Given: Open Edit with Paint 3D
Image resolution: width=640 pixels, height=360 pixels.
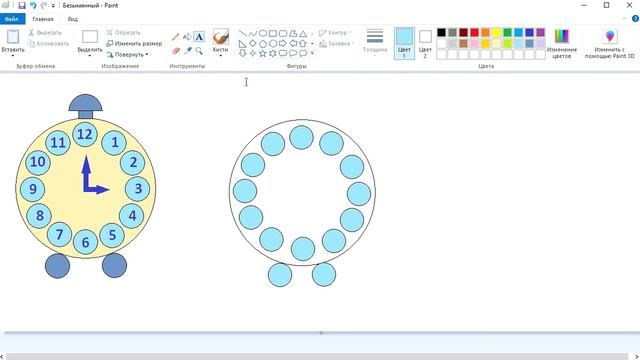Looking at the screenshot, I should point(610,43).
